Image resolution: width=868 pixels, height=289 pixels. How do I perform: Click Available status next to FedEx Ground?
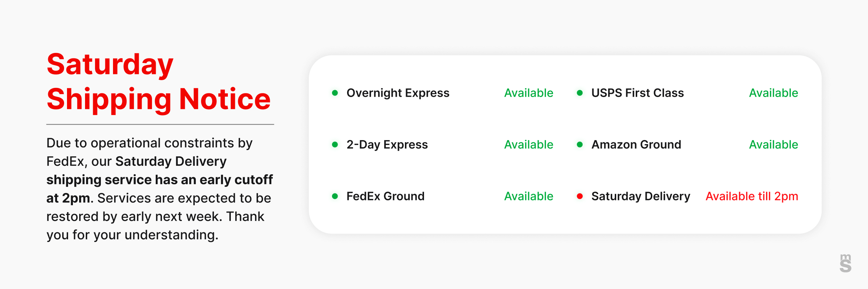(x=529, y=196)
